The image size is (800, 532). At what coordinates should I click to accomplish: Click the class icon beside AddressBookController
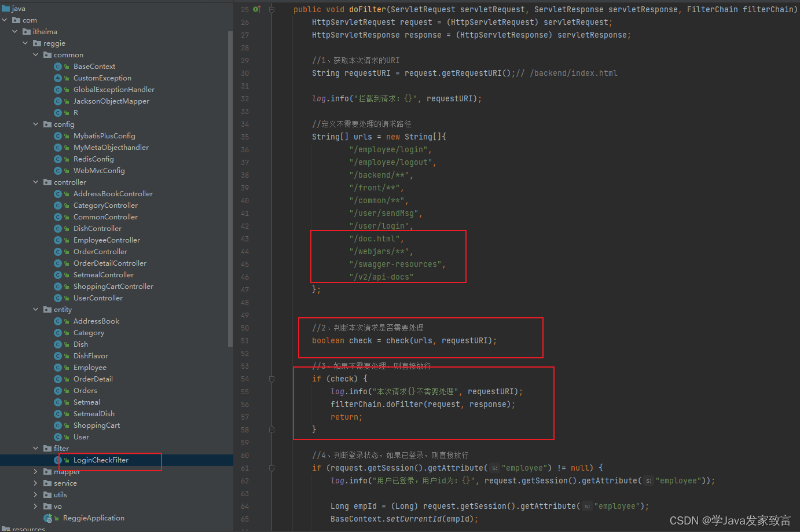tap(58, 194)
